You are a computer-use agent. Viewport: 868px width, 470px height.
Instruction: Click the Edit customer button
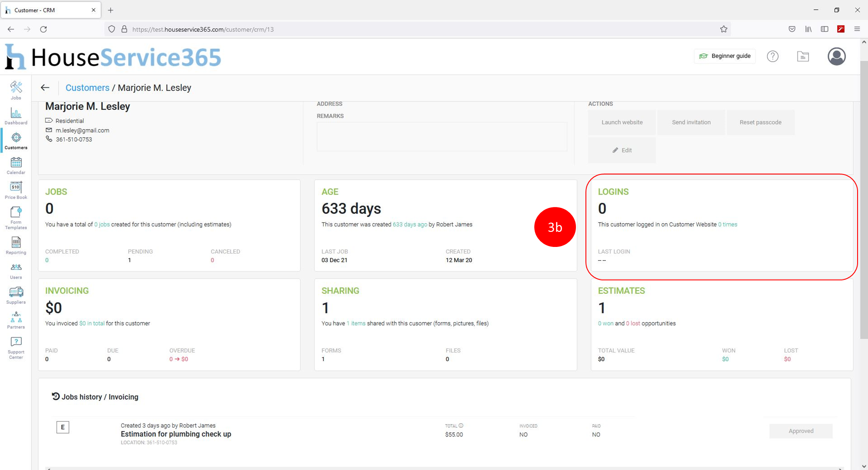(x=622, y=150)
